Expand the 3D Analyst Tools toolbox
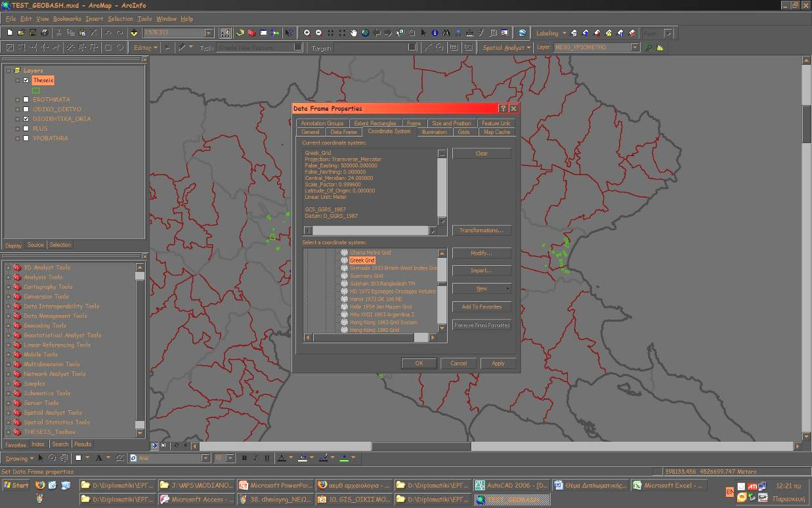Viewport: 812px width, 508px height. pos(8,267)
